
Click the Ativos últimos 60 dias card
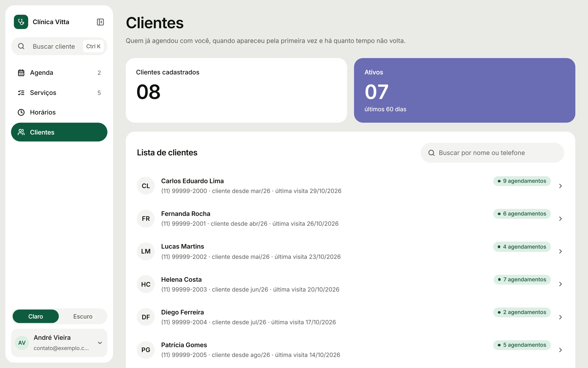(x=464, y=90)
